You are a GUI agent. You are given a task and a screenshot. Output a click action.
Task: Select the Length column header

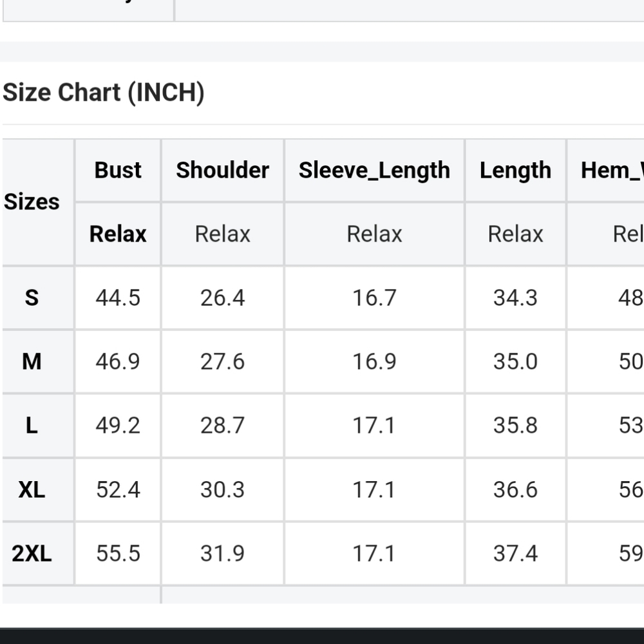(x=515, y=170)
